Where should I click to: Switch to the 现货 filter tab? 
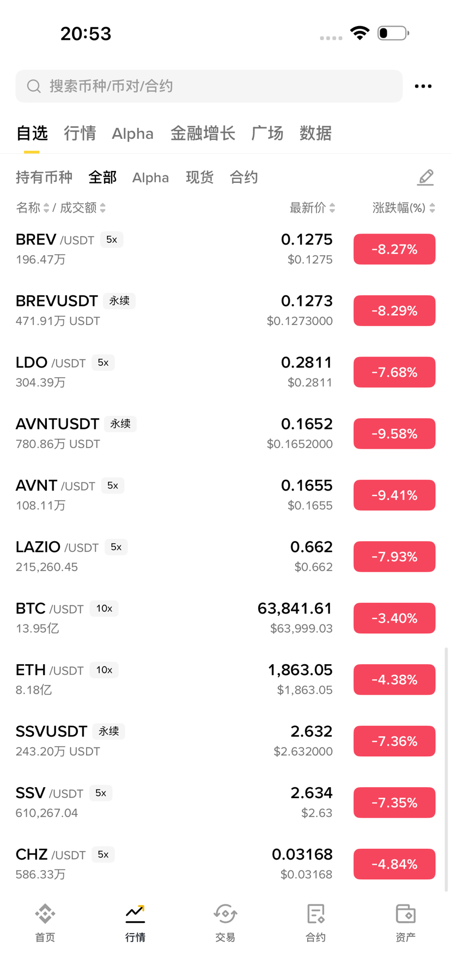click(199, 177)
